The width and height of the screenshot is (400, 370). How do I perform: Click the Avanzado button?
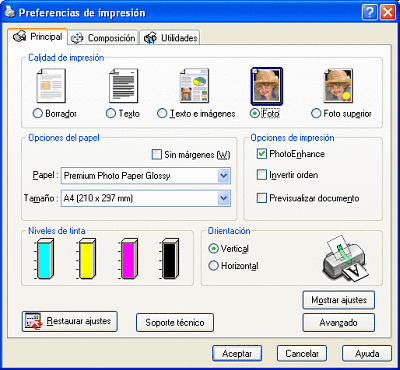click(x=338, y=323)
